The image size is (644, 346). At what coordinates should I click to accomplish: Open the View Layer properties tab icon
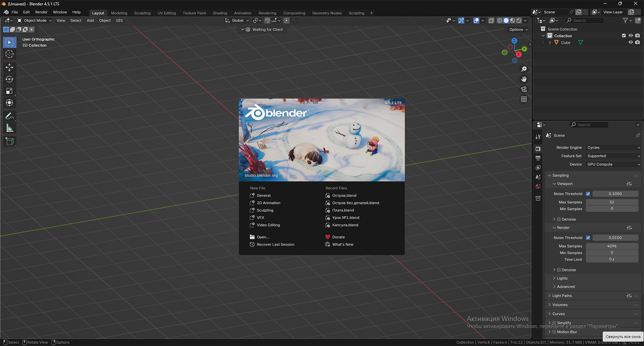tap(538, 167)
